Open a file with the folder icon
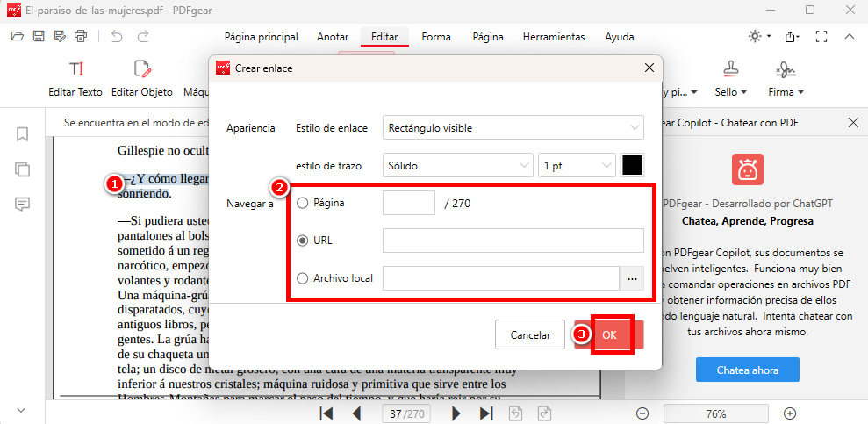868x424 pixels. point(18,37)
